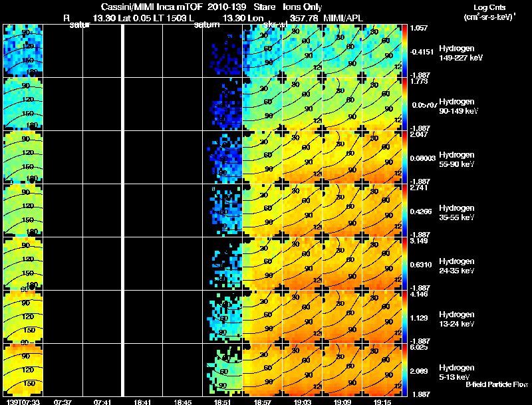Click the '19:15' time axis label
532x405 pixels.
point(382,402)
